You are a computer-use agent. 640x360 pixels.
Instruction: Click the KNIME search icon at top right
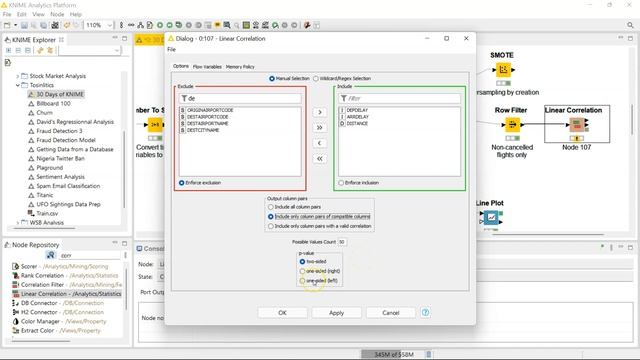tap(630, 25)
